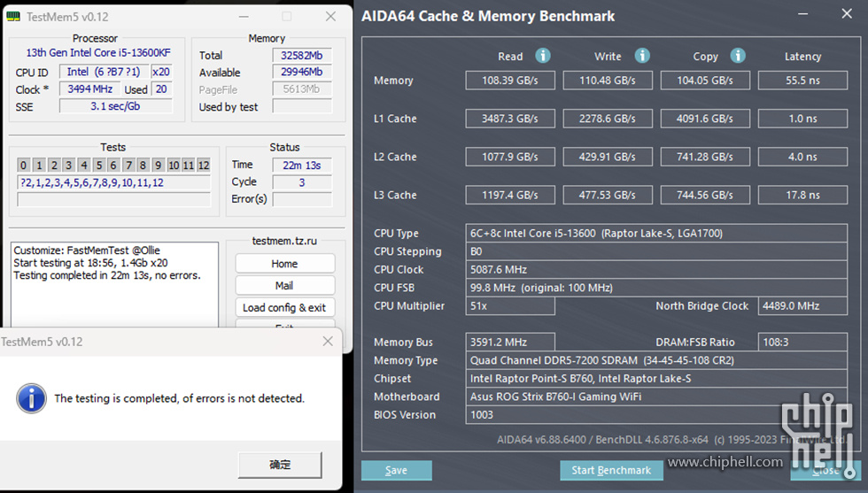Viewport: 868px width, 493px height.
Task: Click the L2 Cache Write value 429.91 GB/s
Action: (608, 157)
